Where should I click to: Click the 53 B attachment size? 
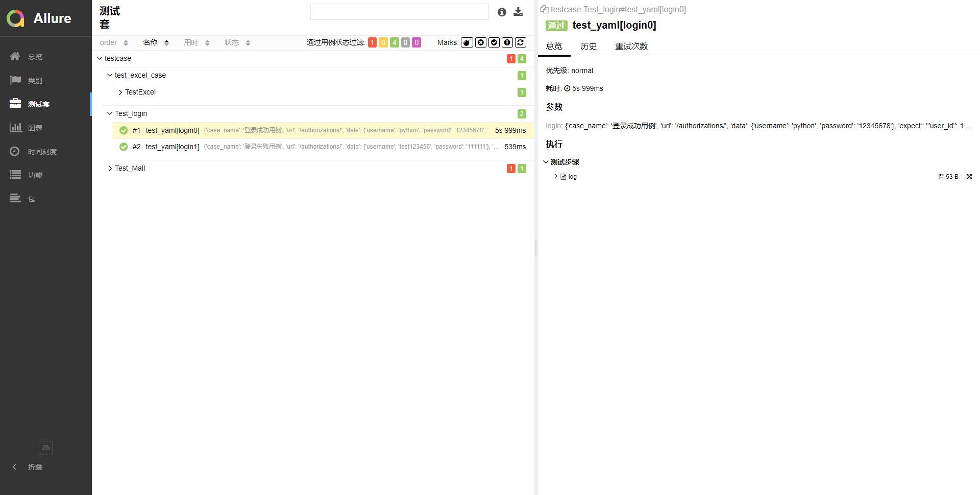(948, 177)
